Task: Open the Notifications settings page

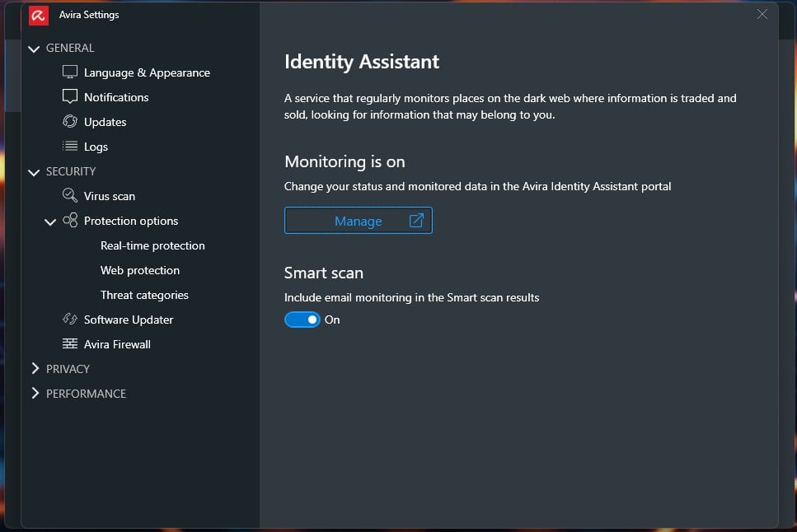Action: (x=116, y=97)
